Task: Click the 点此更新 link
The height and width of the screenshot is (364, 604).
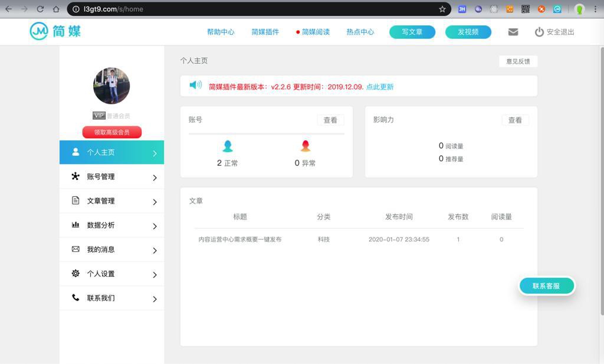Action: pyautogui.click(x=380, y=87)
